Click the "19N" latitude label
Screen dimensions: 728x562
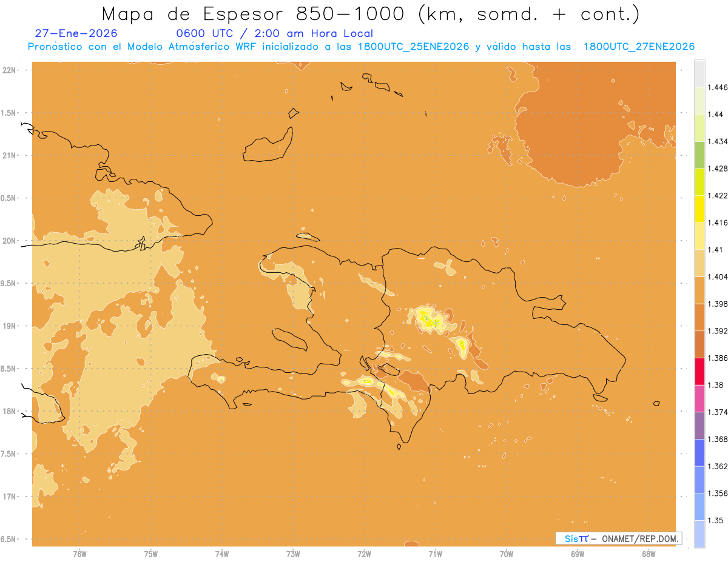pos(9,326)
